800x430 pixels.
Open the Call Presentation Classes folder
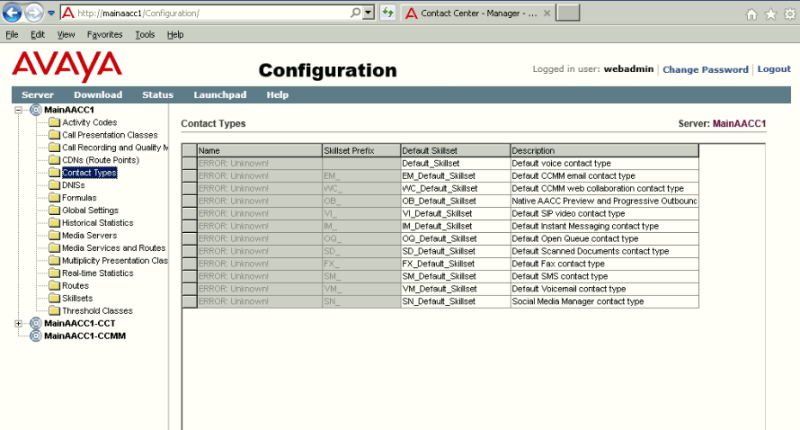(x=110, y=135)
